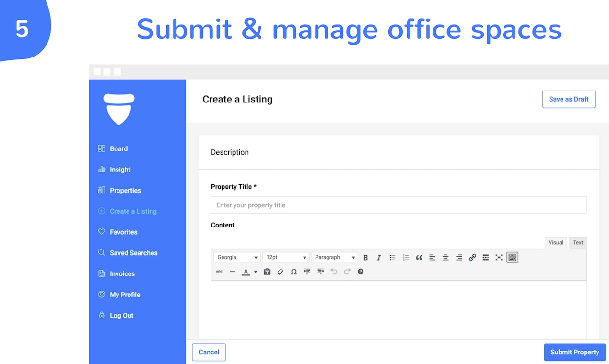Click the property title input field
Viewport: 609px width, 364px height.
[x=398, y=205]
